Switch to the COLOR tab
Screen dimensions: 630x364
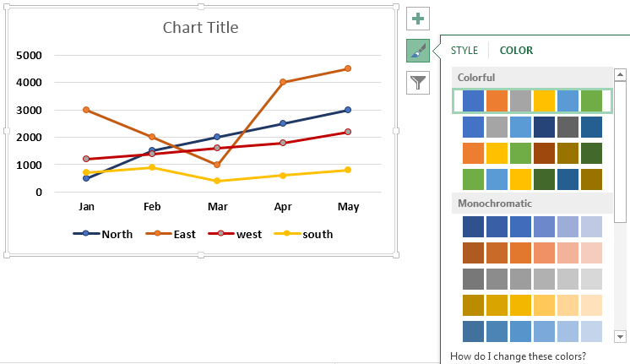pos(516,50)
